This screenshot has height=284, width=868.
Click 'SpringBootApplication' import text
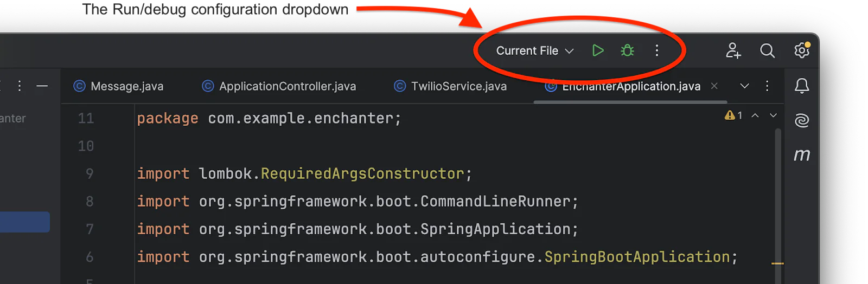pos(637,257)
